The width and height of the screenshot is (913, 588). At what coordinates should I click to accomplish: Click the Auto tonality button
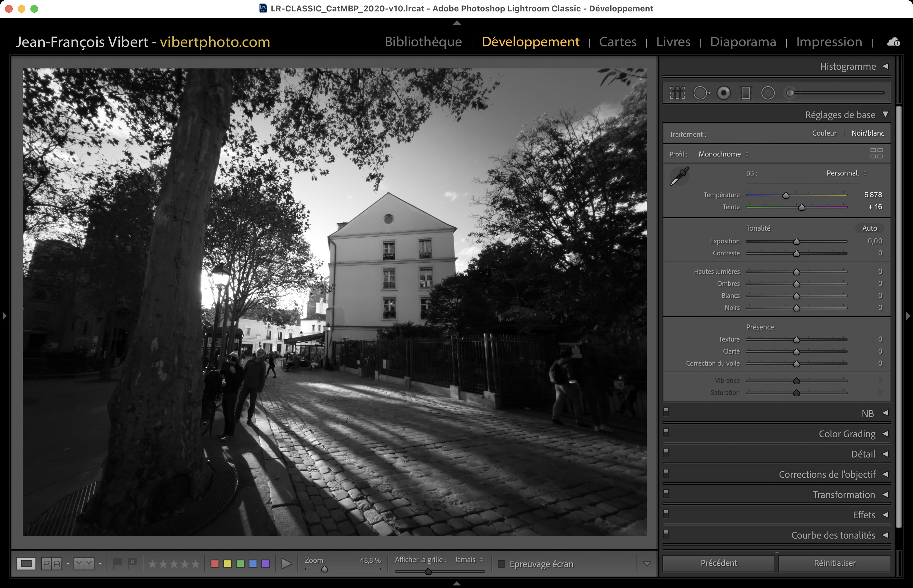(x=869, y=228)
